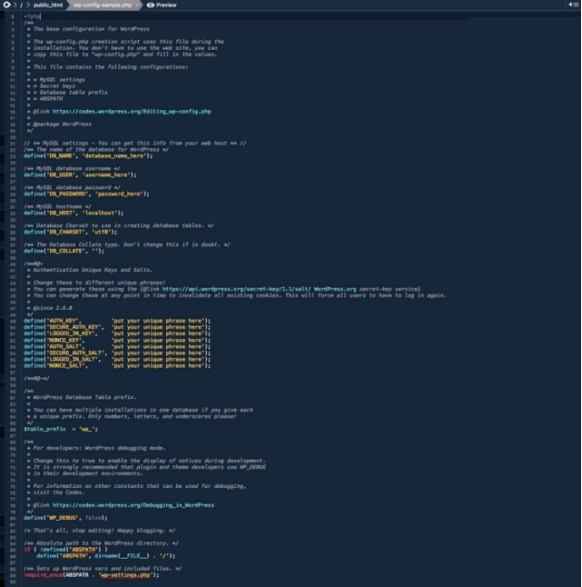This screenshot has width=582, height=587.
Task: Place cursor on the DB_NAME define line
Action: coord(88,156)
